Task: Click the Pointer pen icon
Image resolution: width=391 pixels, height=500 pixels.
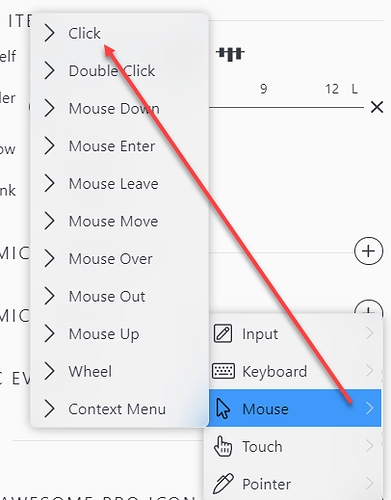Action: pos(223,483)
